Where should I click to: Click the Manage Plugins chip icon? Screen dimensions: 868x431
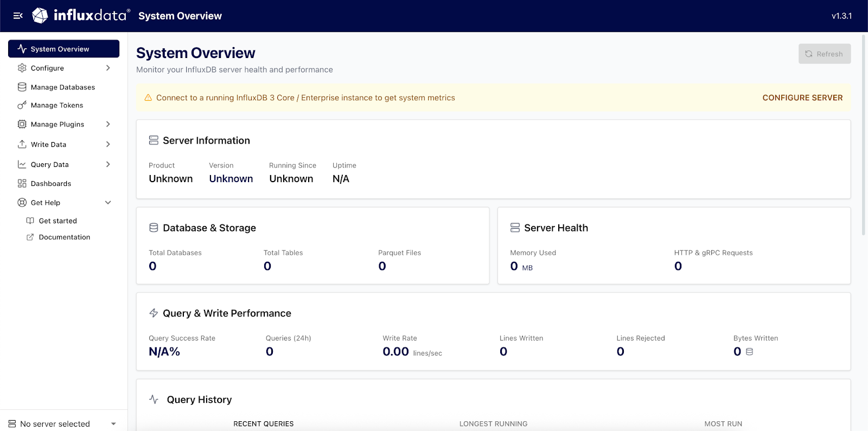click(x=22, y=124)
